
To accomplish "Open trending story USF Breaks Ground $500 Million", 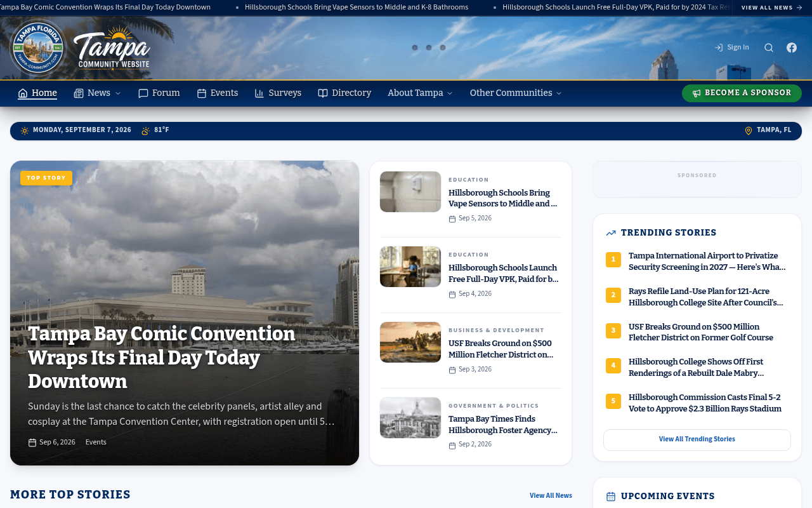I will pyautogui.click(x=701, y=333).
